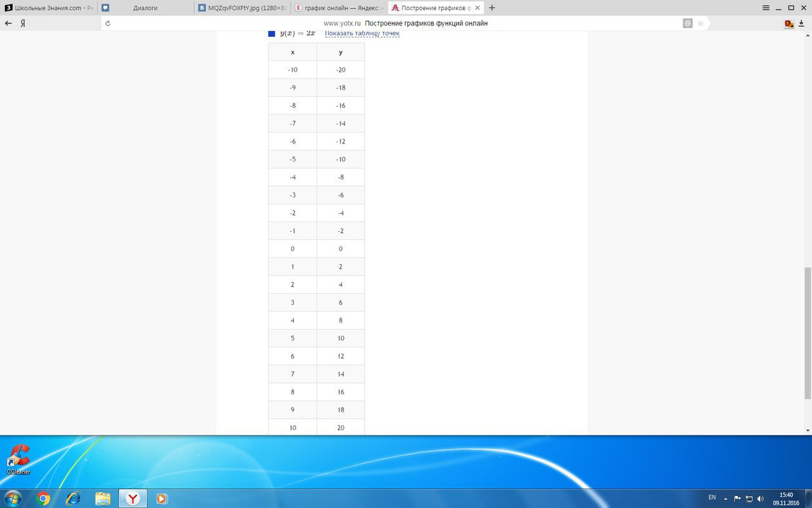Select x cell -7 in the table
This screenshot has height=508, width=812.
tap(292, 123)
